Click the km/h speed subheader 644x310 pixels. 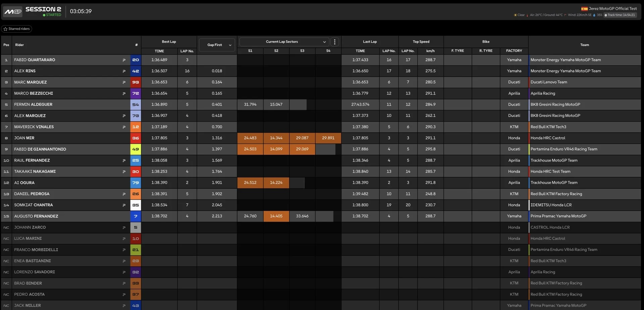pos(430,51)
